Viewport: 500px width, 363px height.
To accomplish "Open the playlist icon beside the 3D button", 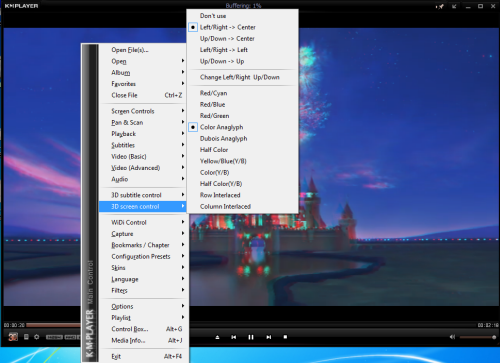I will (x=26, y=337).
